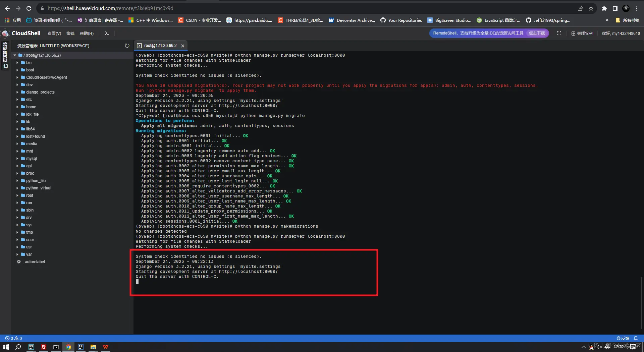Image resolution: width=644 pixels, height=352 pixels.
Task: Expand the mysql folder
Action: click(17, 159)
